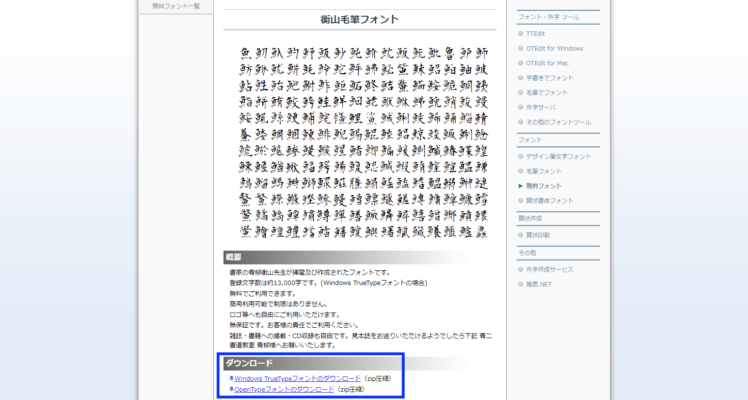Open the TTEdit link in sidebar
The width and height of the screenshot is (748, 400).
coord(538,33)
